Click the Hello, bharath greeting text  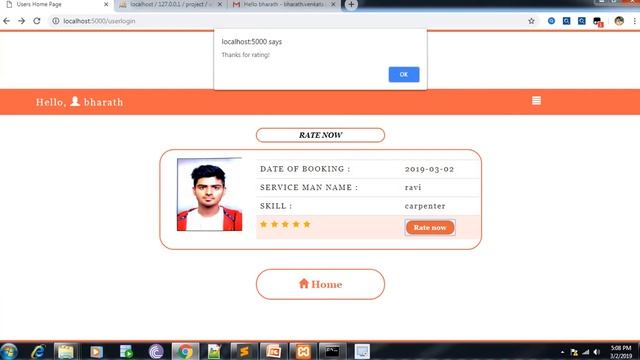pyautogui.click(x=79, y=102)
